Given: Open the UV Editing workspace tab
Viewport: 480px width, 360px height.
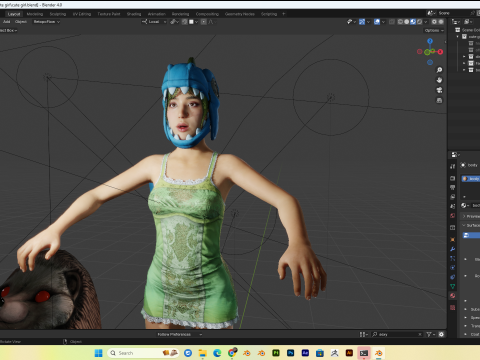Looking at the screenshot, I should 82,14.
